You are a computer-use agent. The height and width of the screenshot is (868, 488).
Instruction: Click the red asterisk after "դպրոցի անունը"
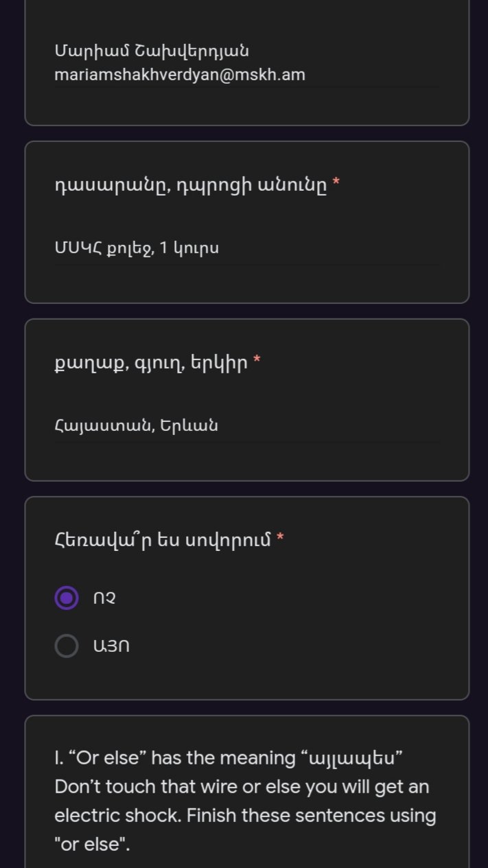(336, 183)
